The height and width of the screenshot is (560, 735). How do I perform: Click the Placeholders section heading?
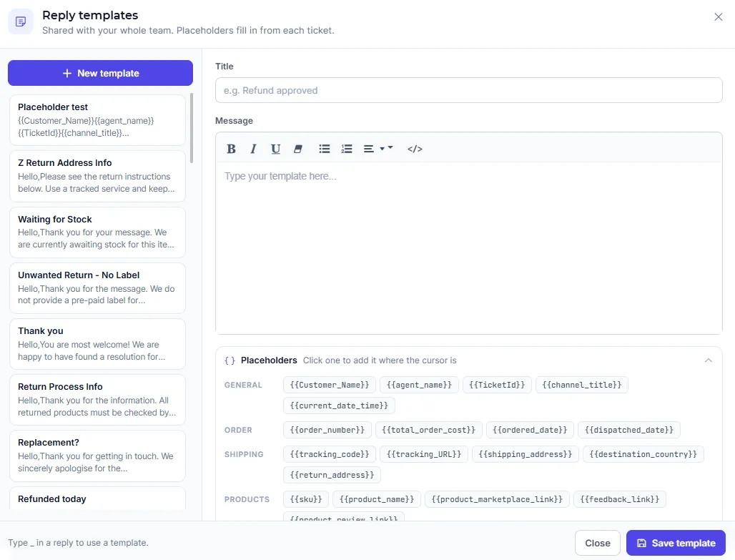tap(269, 360)
